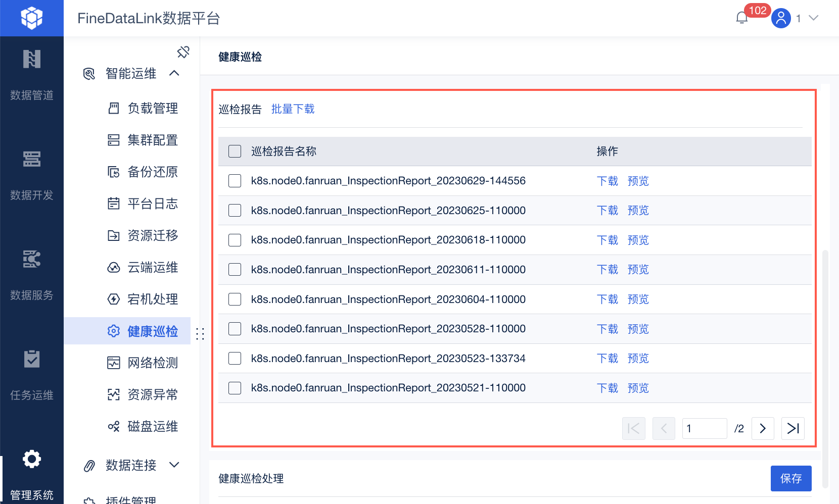
Task: Open the 任务运维 module icon
Action: pos(32,359)
